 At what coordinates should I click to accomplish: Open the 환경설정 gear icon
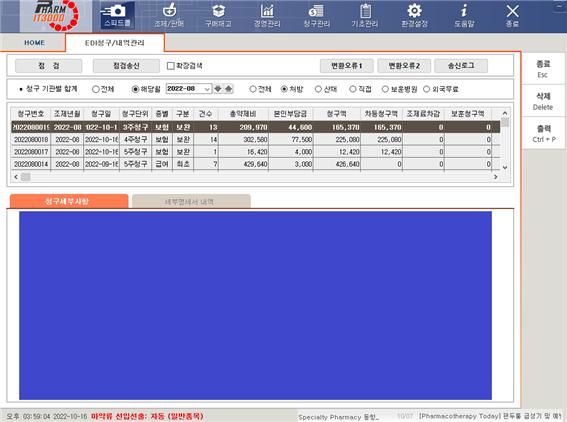click(x=414, y=16)
